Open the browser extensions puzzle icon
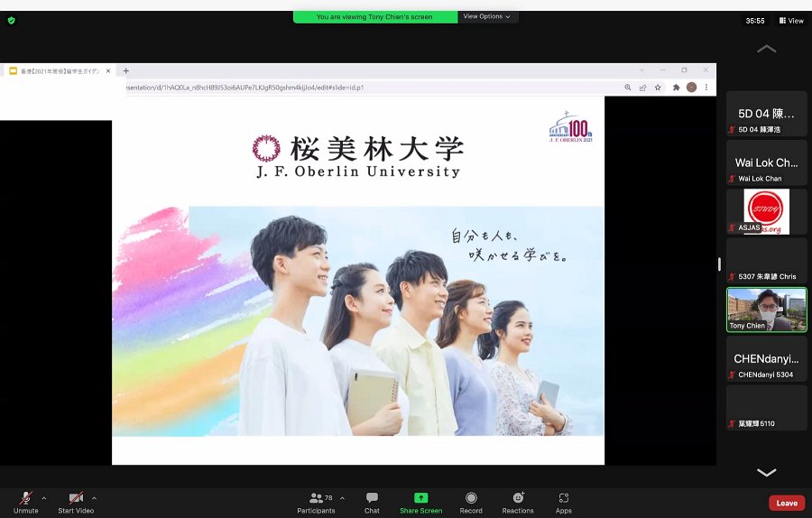The height and width of the screenshot is (518, 812). click(676, 88)
